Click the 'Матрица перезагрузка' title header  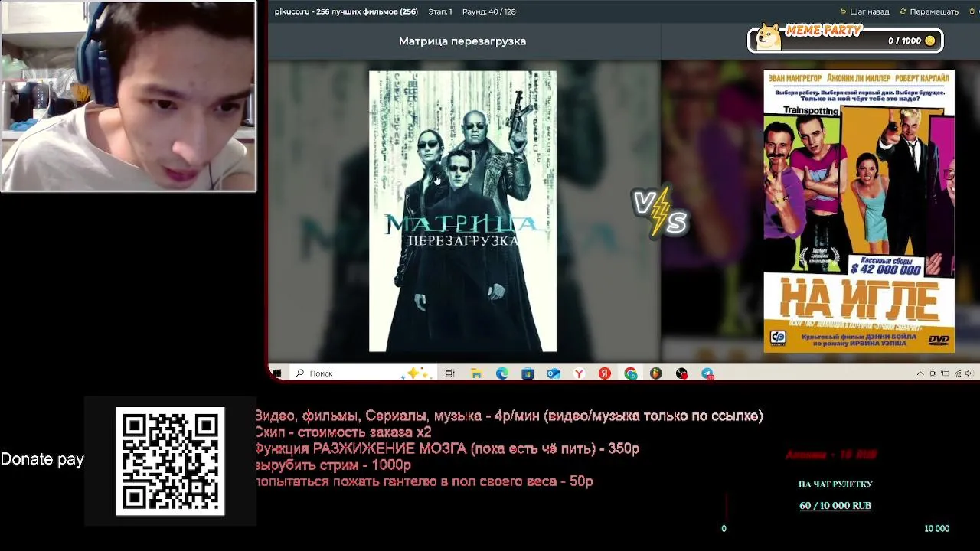(462, 41)
